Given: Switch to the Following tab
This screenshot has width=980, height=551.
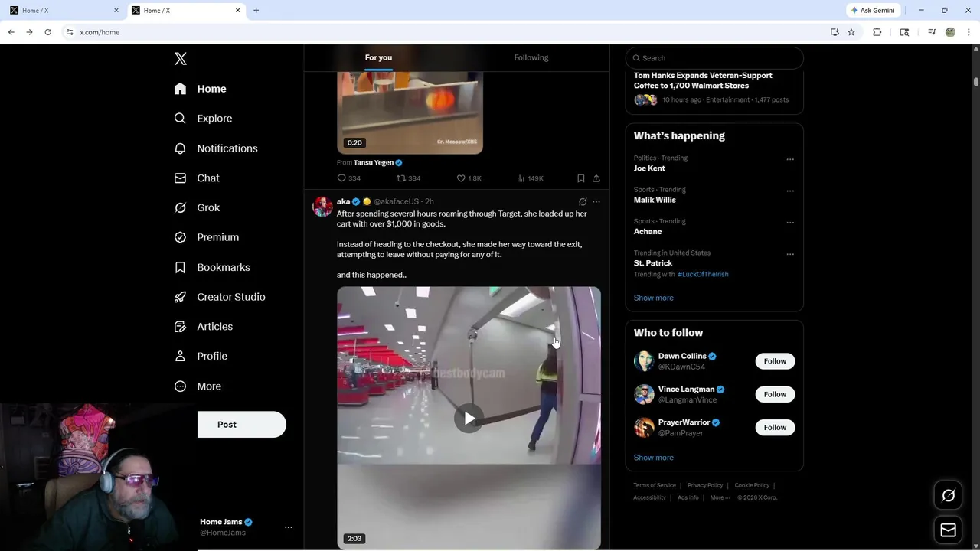Looking at the screenshot, I should (531, 58).
